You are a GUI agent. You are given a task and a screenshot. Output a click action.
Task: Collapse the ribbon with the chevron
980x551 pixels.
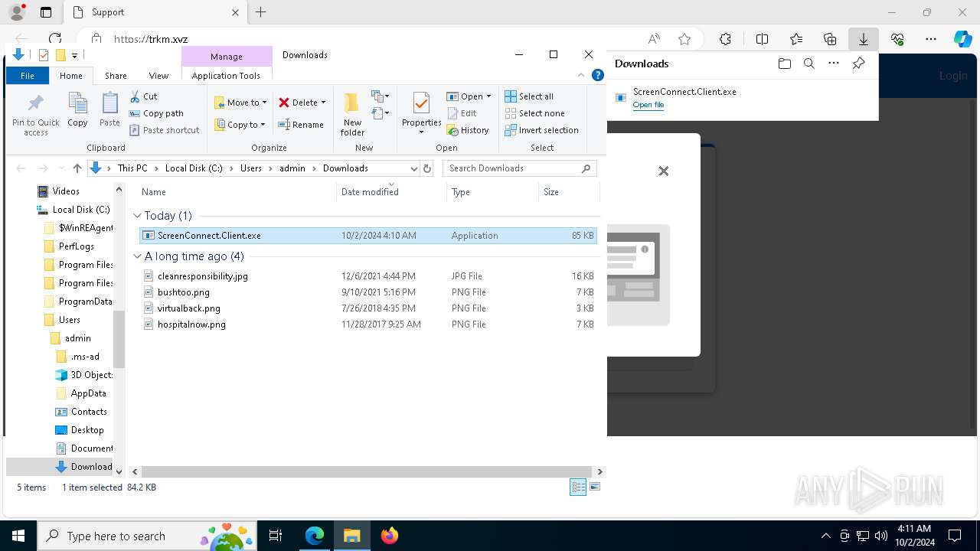(581, 75)
